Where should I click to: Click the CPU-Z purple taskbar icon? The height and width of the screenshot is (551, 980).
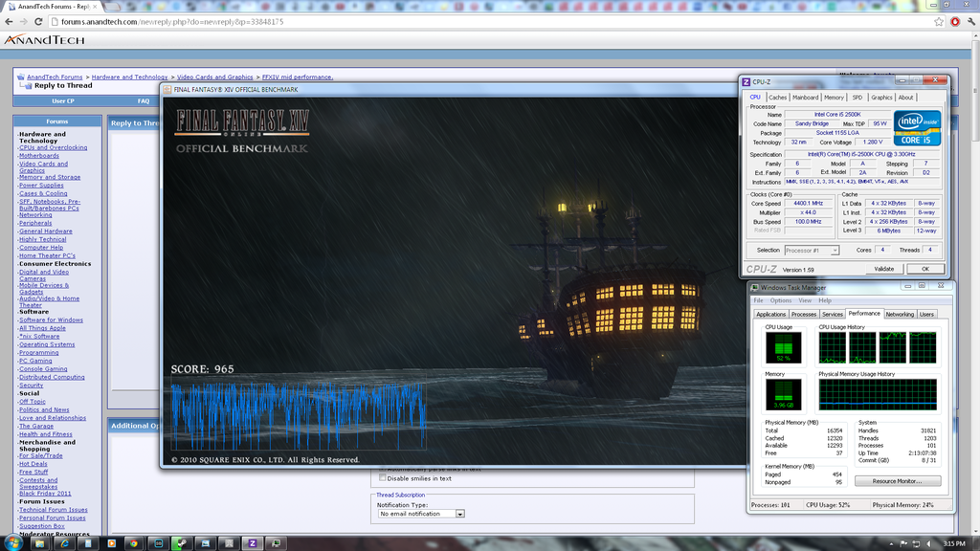[253, 542]
